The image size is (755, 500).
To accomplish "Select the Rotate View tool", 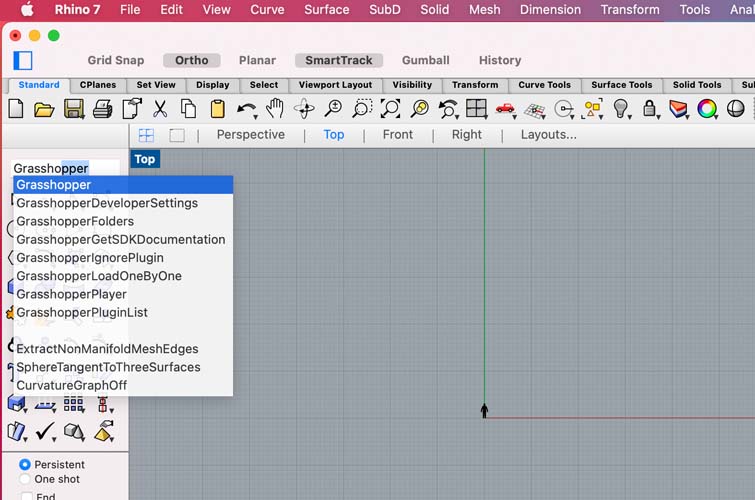I will tap(304, 109).
